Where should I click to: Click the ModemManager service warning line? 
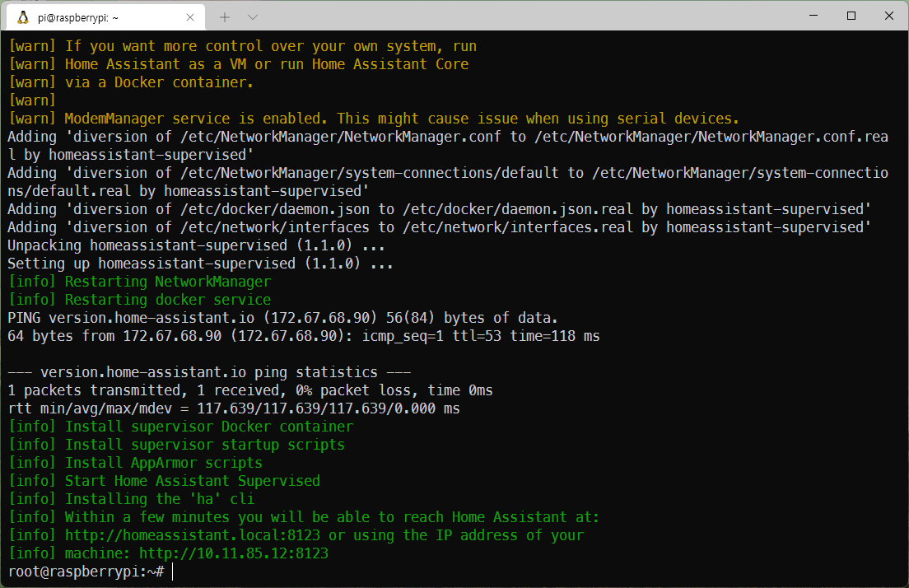pyautogui.click(x=374, y=119)
